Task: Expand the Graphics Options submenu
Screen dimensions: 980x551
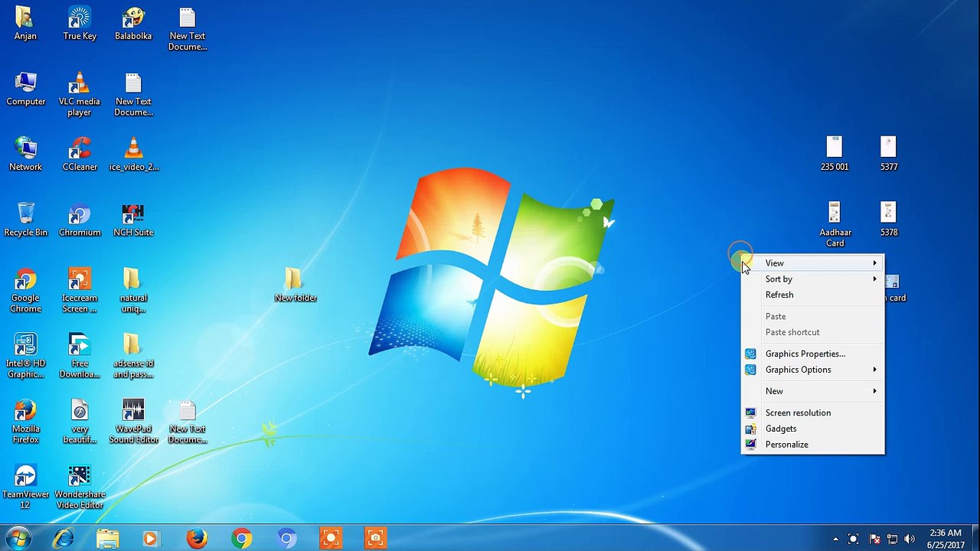Action: click(x=812, y=370)
